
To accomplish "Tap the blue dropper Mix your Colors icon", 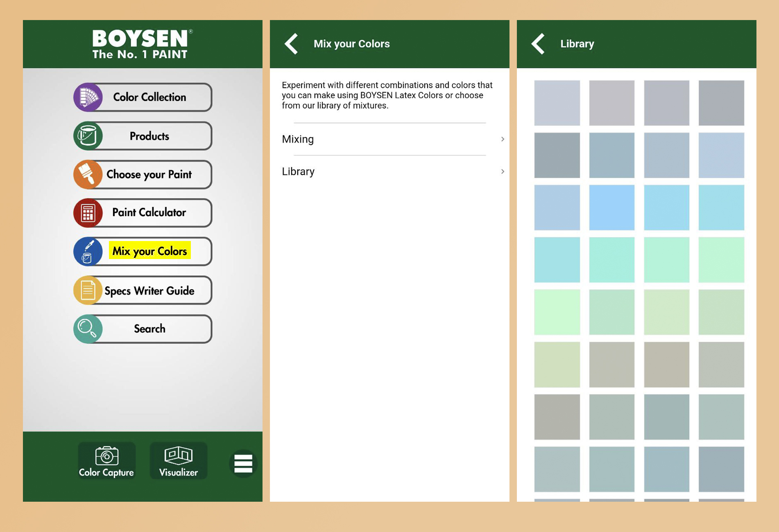I will pyautogui.click(x=88, y=251).
